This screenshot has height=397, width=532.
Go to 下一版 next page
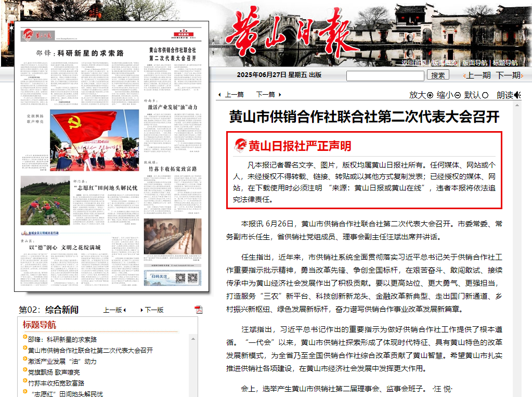[x=154, y=310]
